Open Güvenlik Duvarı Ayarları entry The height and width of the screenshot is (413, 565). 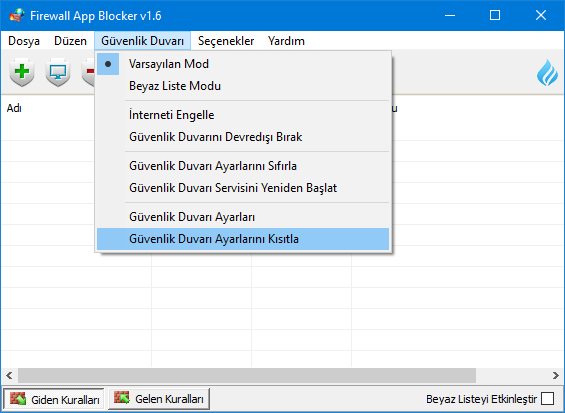click(x=243, y=217)
